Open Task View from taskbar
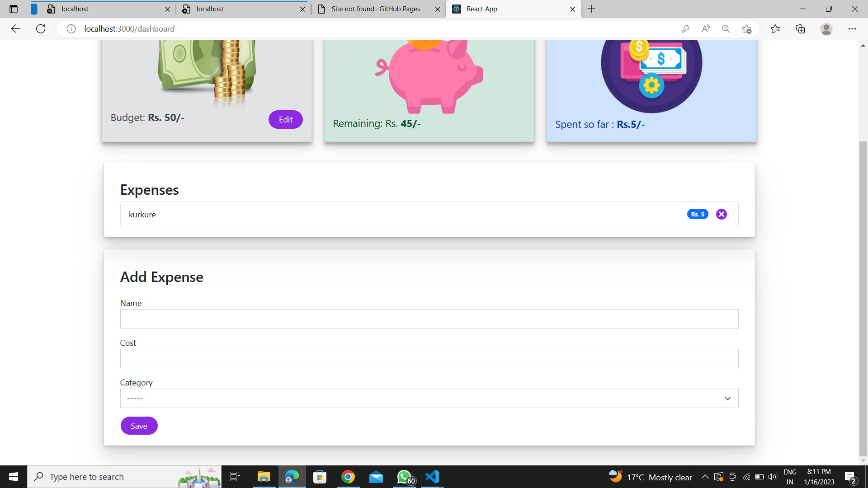This screenshot has height=488, width=868. 235,477
